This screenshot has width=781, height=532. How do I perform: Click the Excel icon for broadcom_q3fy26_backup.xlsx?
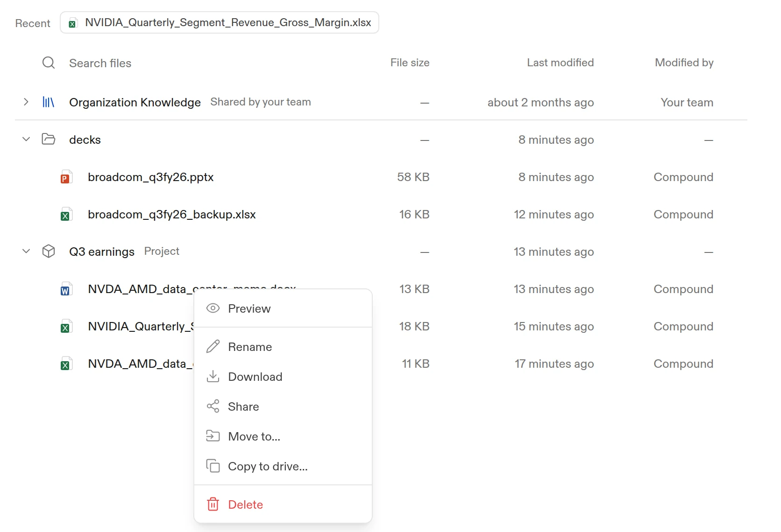[x=66, y=214]
